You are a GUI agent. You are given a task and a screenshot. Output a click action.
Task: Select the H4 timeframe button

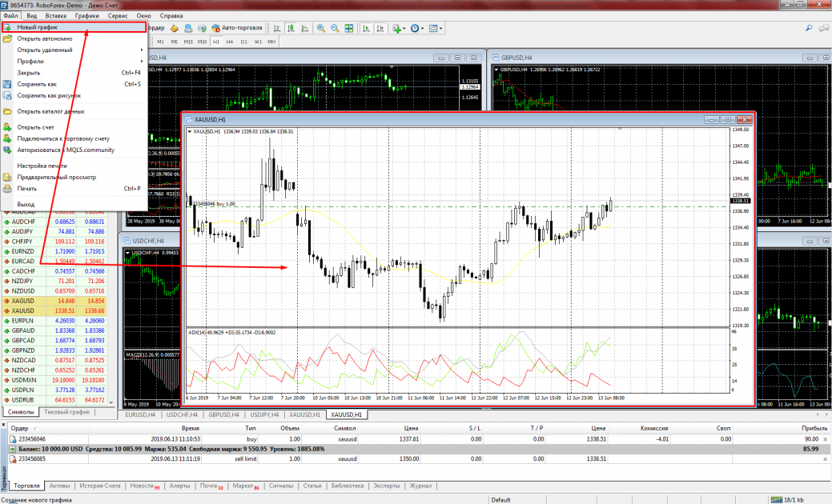coord(230,41)
